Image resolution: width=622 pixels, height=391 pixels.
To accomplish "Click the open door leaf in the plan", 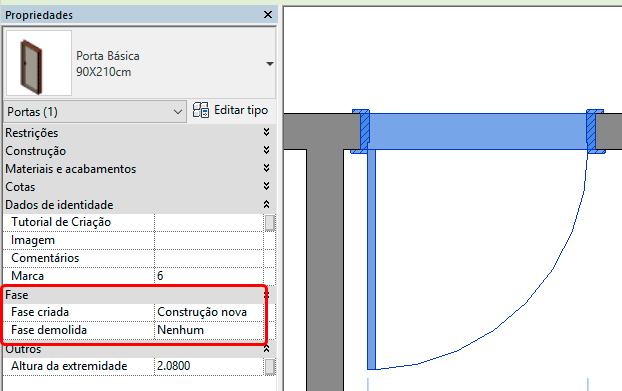I will point(371,259).
